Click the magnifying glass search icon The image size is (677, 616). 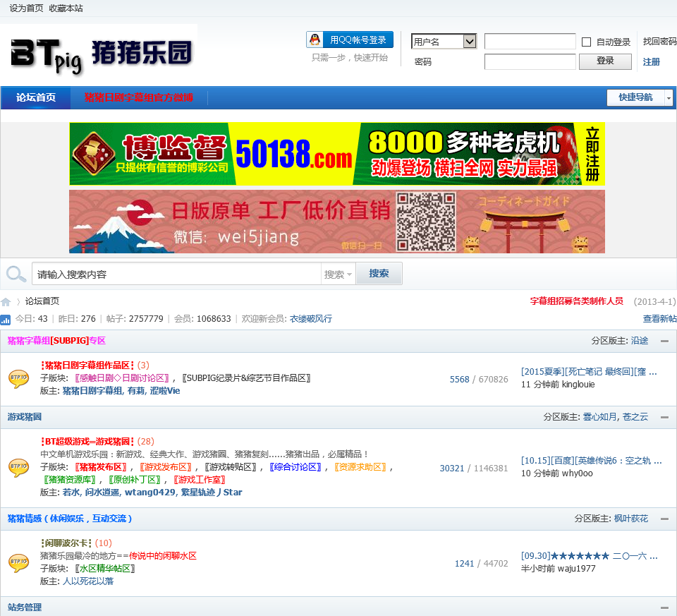click(16, 274)
